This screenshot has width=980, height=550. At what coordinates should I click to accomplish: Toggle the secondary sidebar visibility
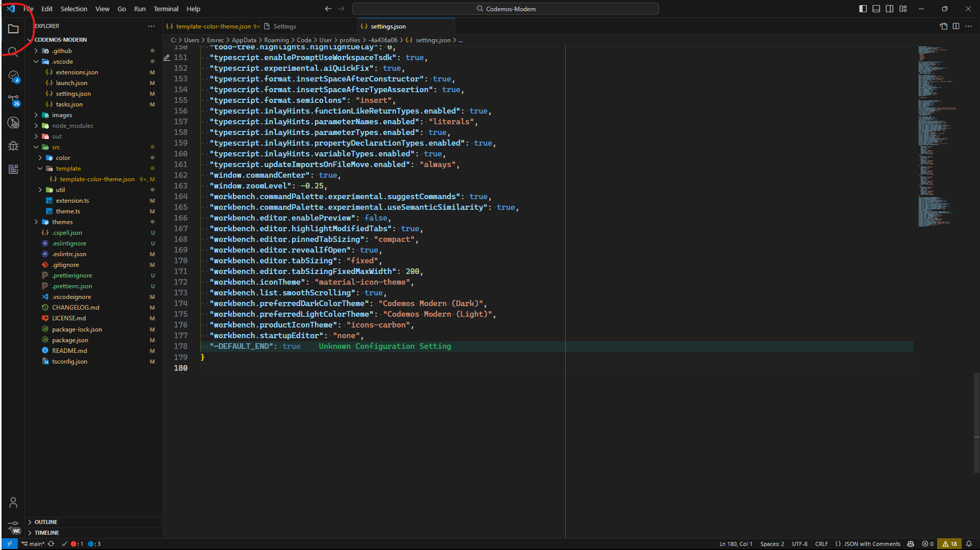(889, 9)
